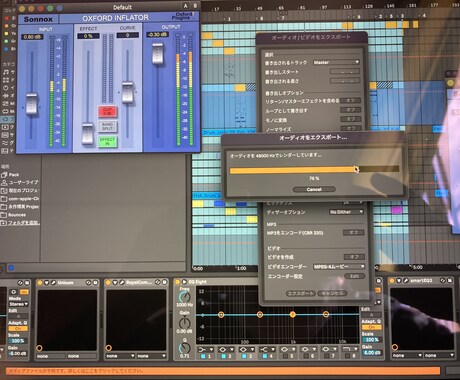The width and height of the screenshot is (460, 380).
Task: Click the EQ Eight unfold triangle icon
Action: pyautogui.click(x=184, y=282)
